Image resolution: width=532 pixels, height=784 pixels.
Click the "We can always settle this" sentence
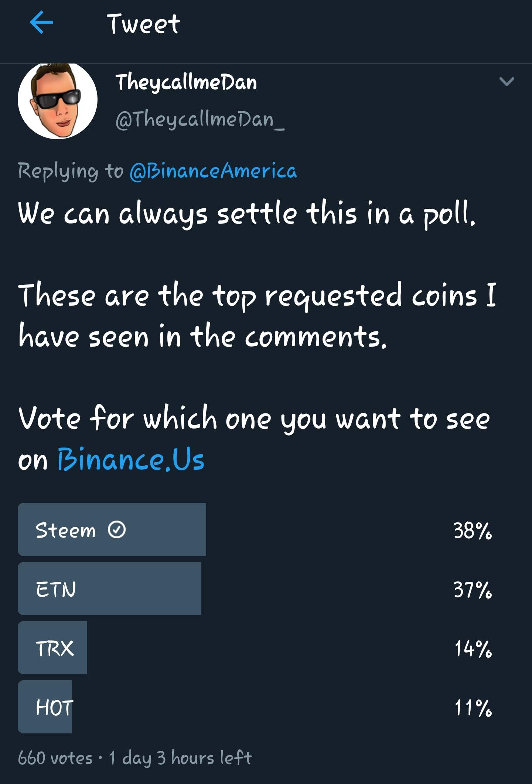pyautogui.click(x=246, y=214)
